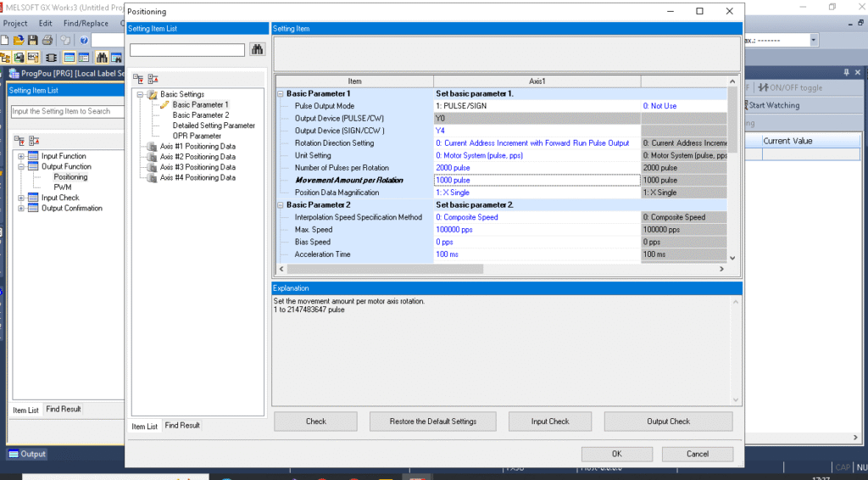This screenshot has height=480, width=868.
Task: Click Restore the Default Settings button
Action: [x=433, y=421]
